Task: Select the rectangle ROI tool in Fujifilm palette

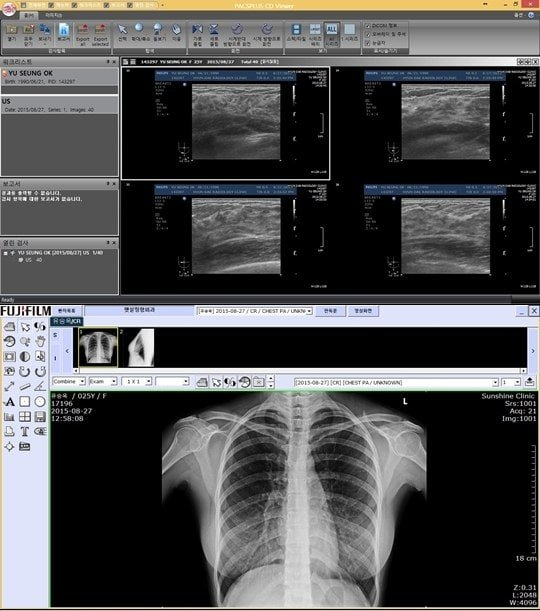Action: pyautogui.click(x=25, y=402)
